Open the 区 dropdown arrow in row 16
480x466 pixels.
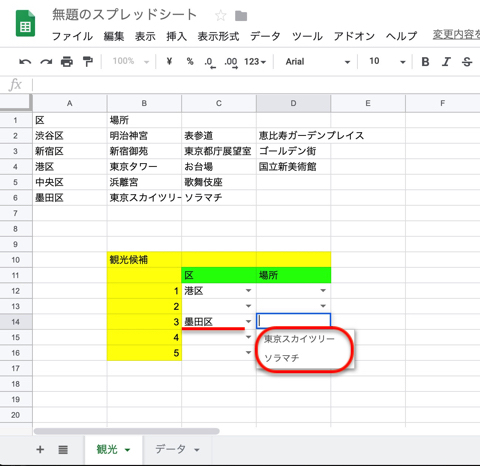point(248,353)
